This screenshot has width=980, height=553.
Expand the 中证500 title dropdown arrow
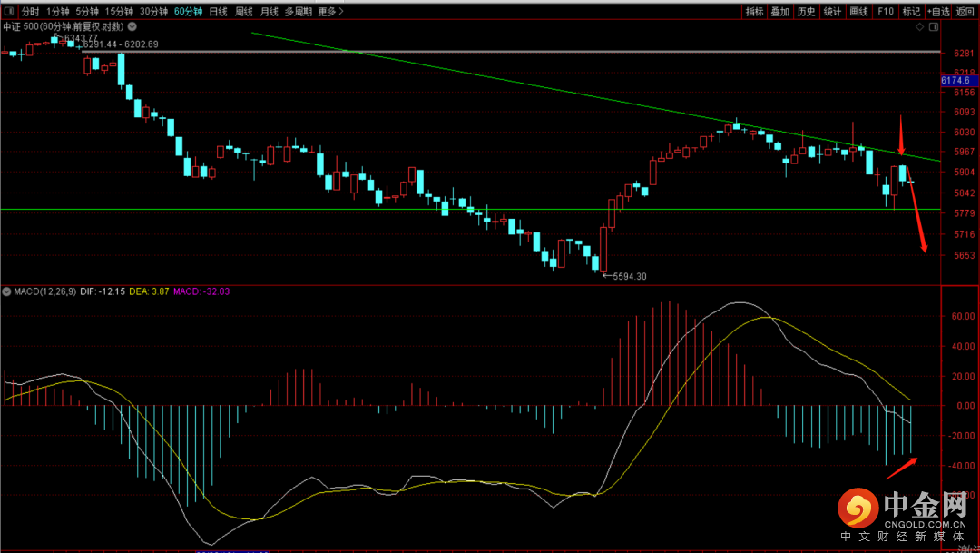click(x=132, y=27)
